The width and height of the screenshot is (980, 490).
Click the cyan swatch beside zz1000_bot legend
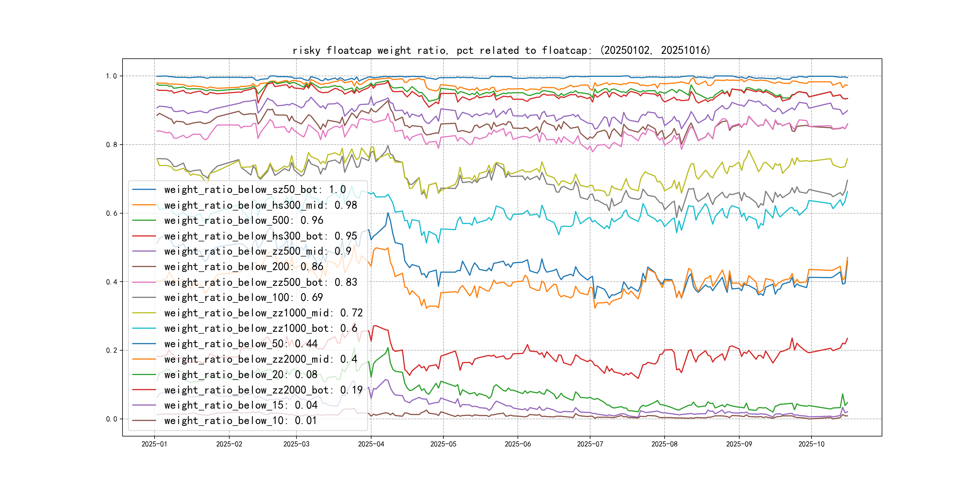pos(144,328)
